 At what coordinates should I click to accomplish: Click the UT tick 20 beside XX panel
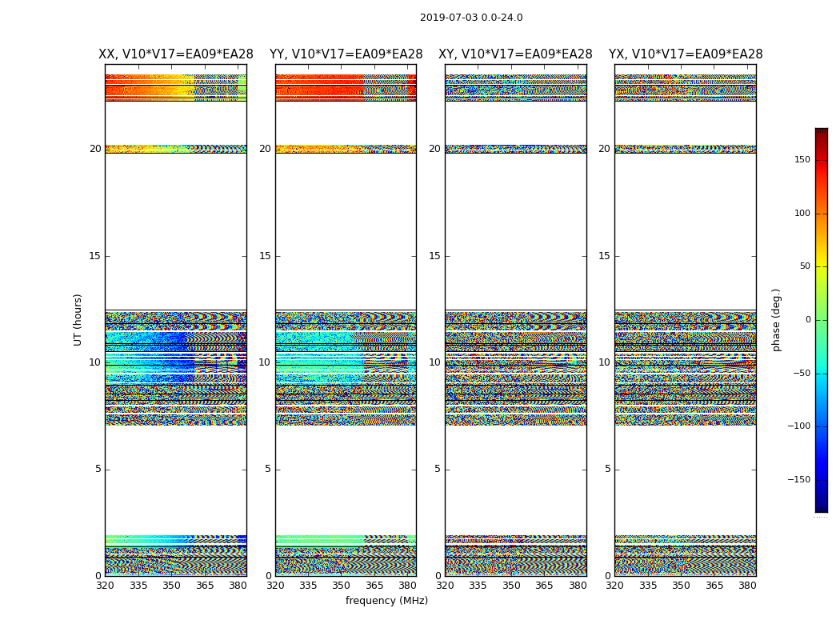(95, 149)
